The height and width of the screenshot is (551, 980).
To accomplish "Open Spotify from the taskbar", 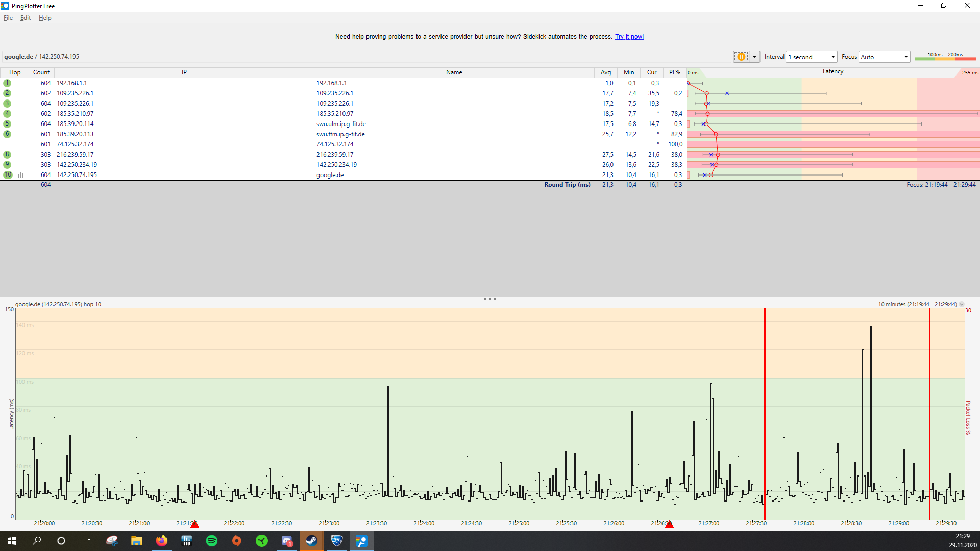I will [212, 541].
